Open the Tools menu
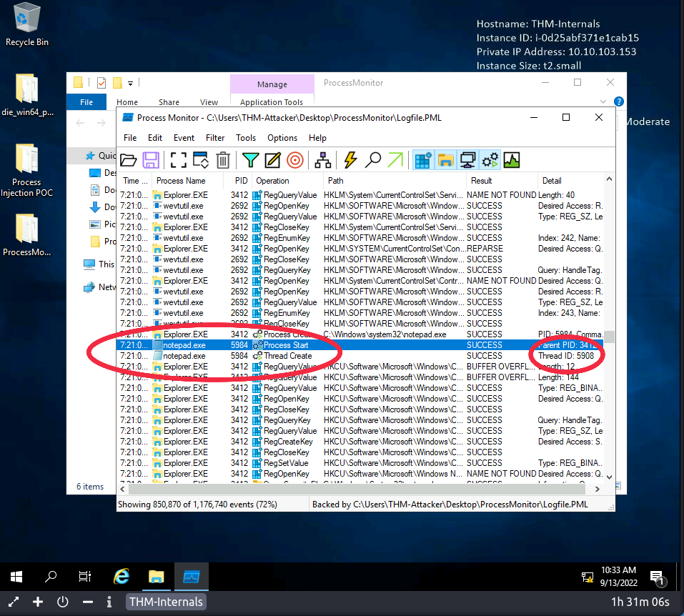Screen dimensions: 684x616 tap(246, 138)
